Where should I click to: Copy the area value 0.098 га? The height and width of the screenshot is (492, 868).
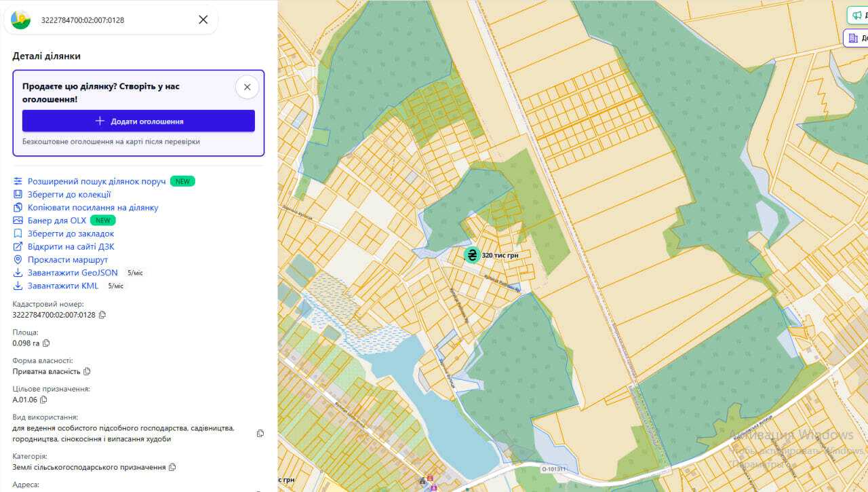tap(47, 343)
